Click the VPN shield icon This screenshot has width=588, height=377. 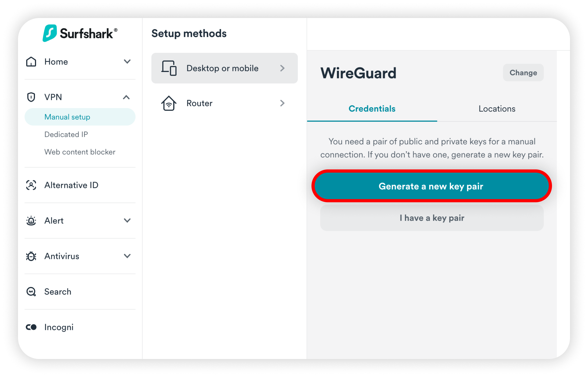click(x=31, y=97)
